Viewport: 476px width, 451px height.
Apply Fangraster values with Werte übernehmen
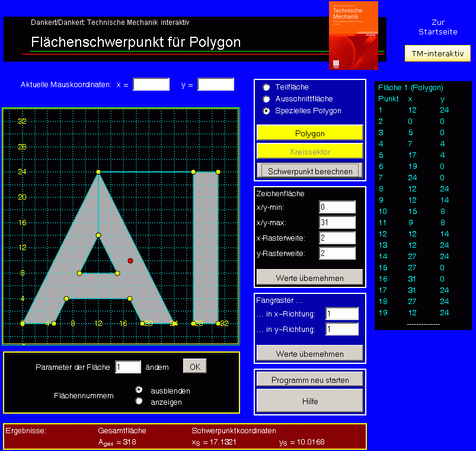[x=309, y=353]
